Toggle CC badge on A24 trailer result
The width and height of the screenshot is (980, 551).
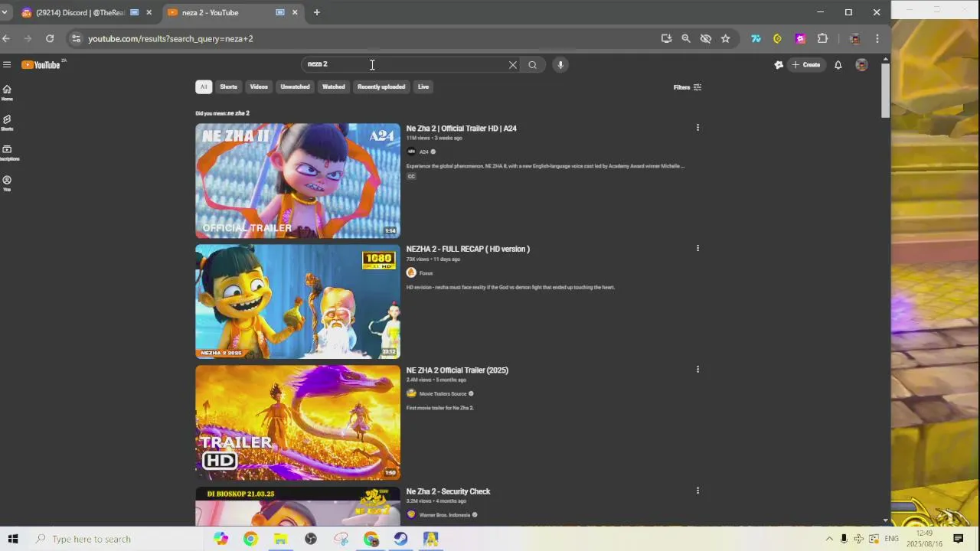click(x=411, y=177)
